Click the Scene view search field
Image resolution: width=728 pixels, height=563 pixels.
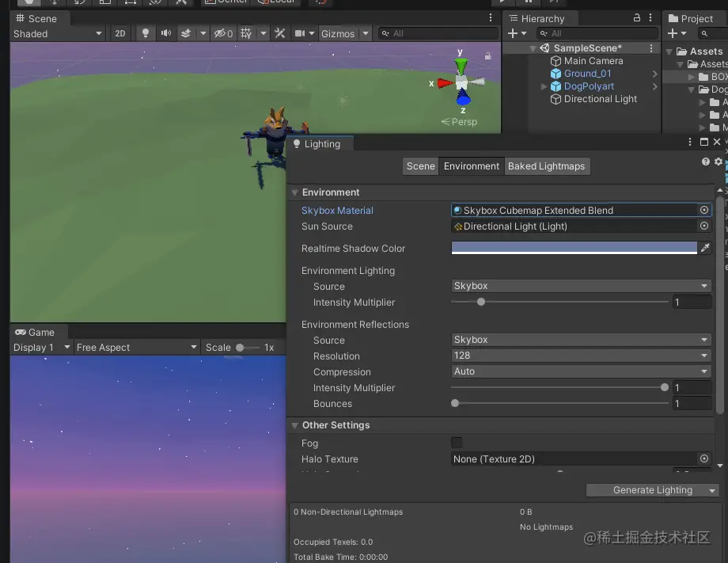point(438,33)
